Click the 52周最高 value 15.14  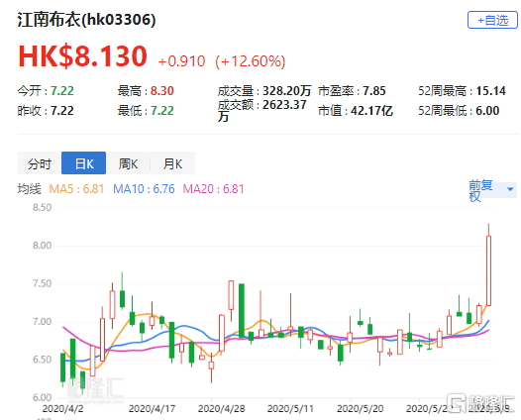490,91
